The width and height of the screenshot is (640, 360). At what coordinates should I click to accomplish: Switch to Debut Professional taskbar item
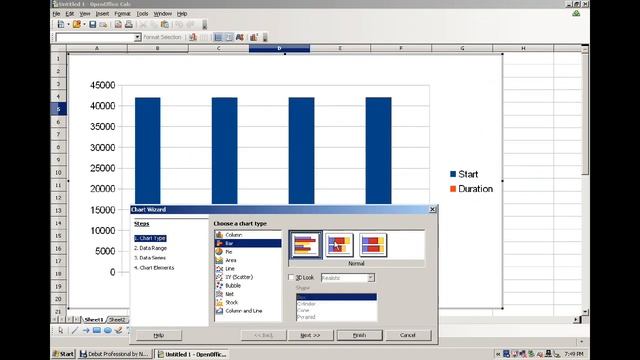click(x=114, y=354)
